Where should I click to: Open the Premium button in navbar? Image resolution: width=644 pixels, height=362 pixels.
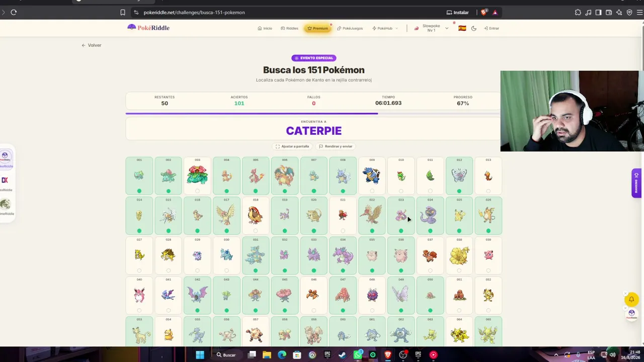point(317,28)
